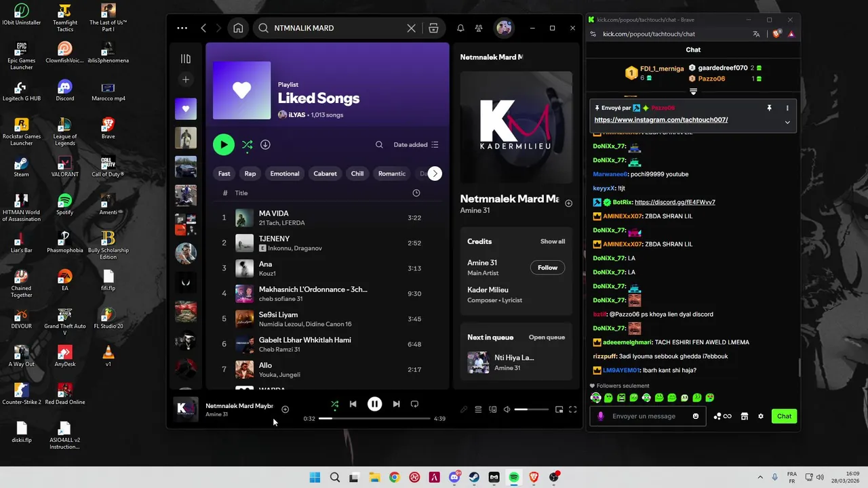Open the Date added sort dropdown
Image resolution: width=868 pixels, height=488 pixels.
(x=416, y=144)
